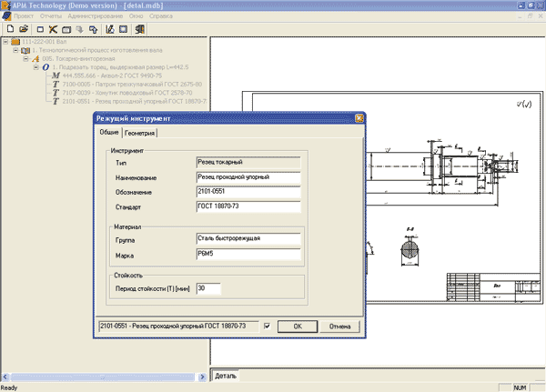Toggle the checkbox beside the OK button

click(267, 326)
